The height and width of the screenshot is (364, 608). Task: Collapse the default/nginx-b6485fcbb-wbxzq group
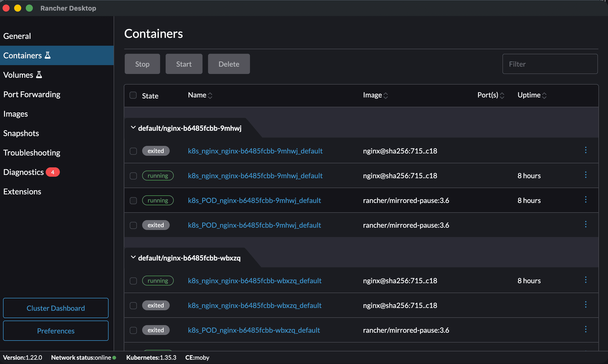click(x=133, y=257)
